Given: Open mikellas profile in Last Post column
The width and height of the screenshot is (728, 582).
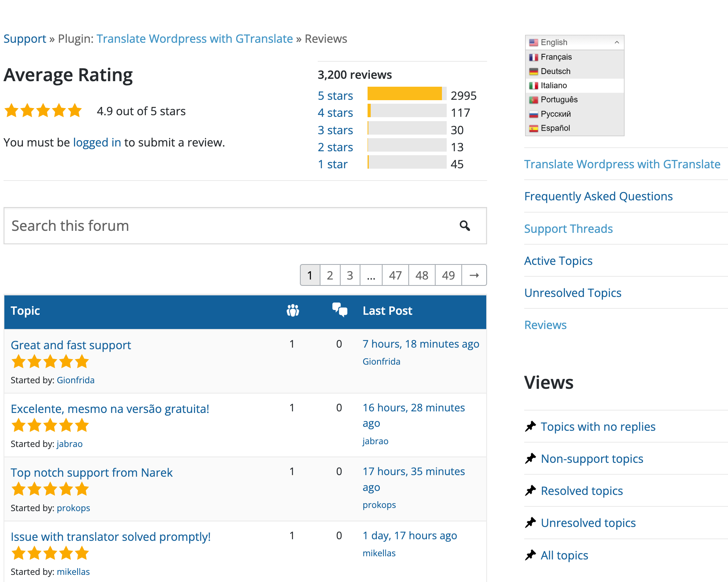Looking at the screenshot, I should tap(379, 553).
